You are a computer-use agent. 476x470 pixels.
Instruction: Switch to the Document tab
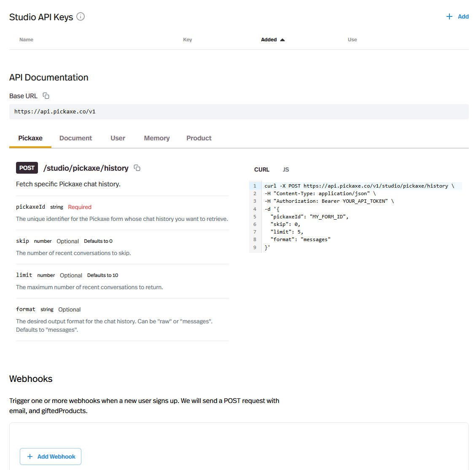75,138
